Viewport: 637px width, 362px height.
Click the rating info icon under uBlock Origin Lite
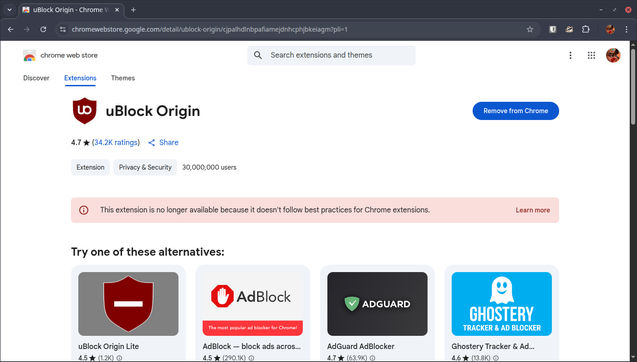pyautogui.click(x=119, y=358)
